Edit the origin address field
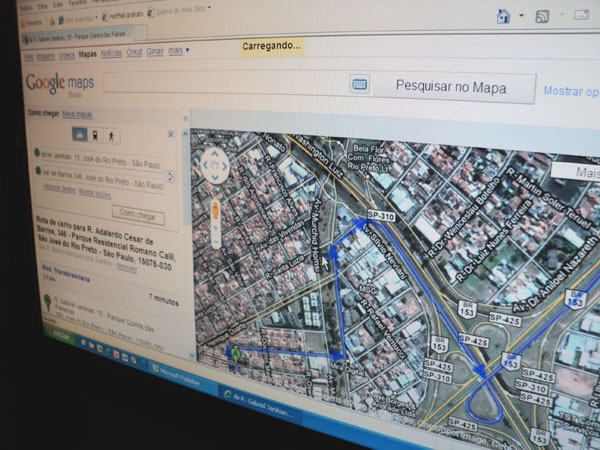Screen dimensions: 600x450 (x=102, y=160)
